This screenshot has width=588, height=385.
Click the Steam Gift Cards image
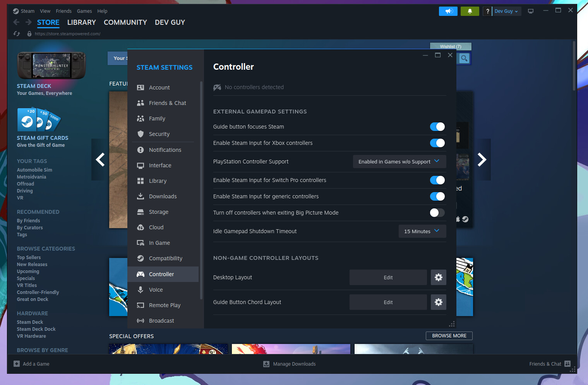pyautogui.click(x=39, y=119)
